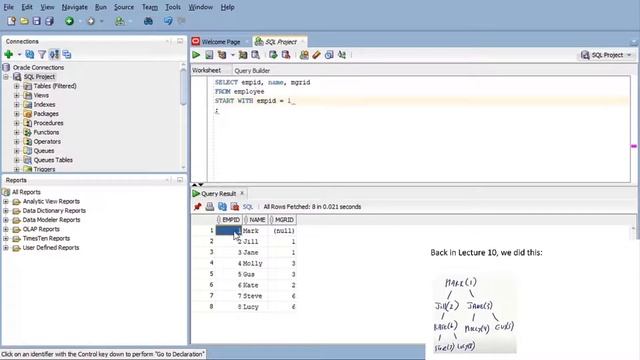The image size is (640, 360).
Task: Click the SQL Worksheet connection icon in main toolbar
Action: coord(119,21)
